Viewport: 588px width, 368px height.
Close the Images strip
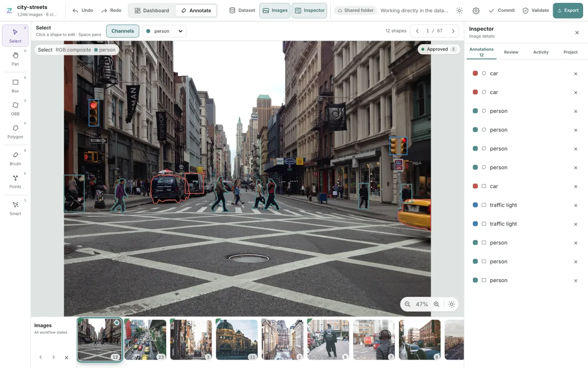click(x=67, y=357)
